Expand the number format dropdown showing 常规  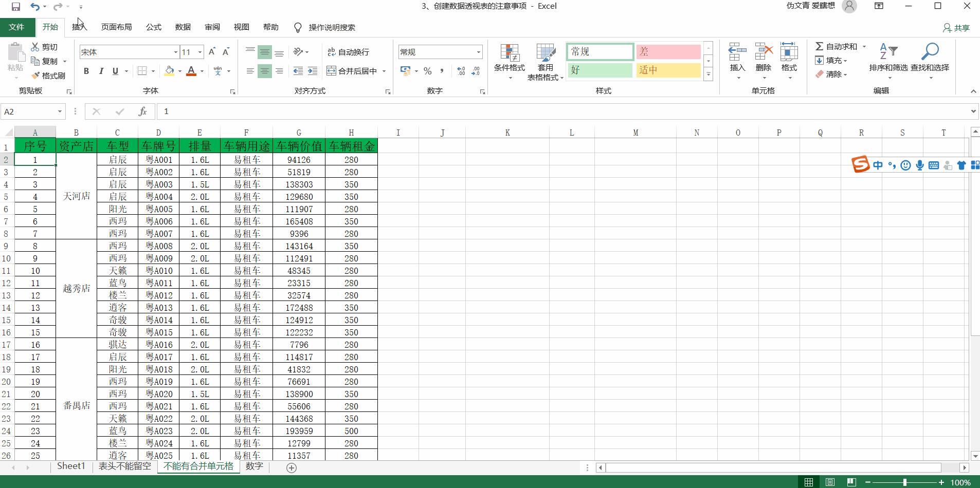(x=478, y=52)
